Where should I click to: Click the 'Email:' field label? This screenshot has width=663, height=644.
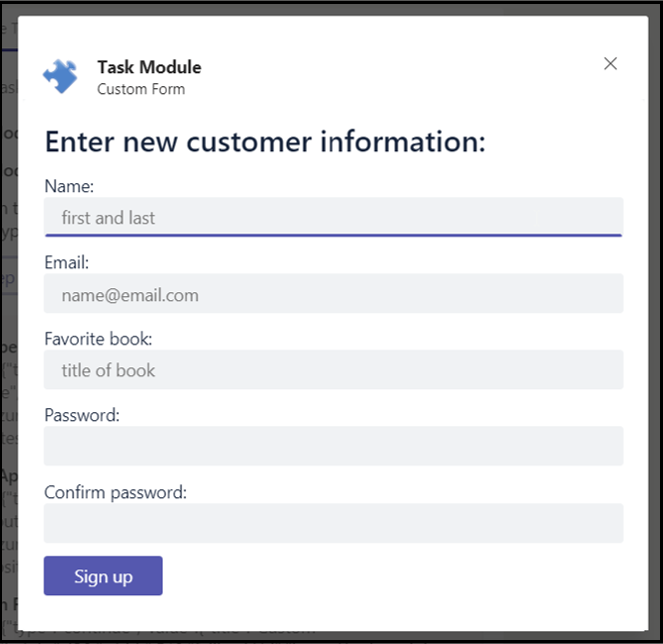click(66, 263)
